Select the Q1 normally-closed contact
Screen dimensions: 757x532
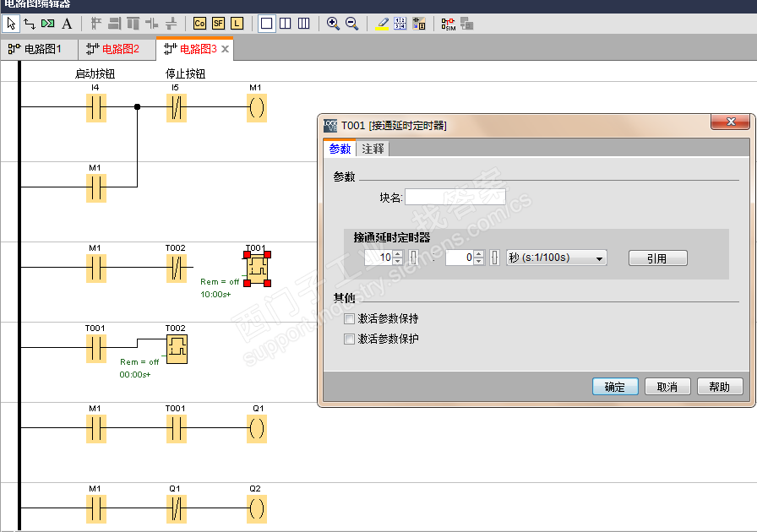pyautogui.click(x=177, y=509)
